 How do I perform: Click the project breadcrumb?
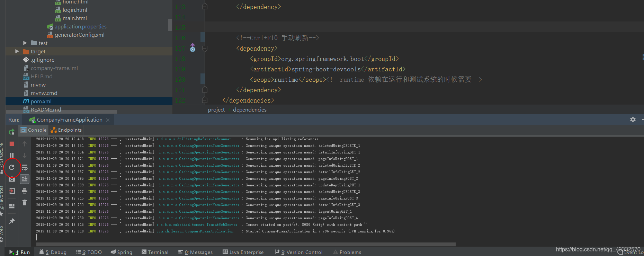pos(216,109)
